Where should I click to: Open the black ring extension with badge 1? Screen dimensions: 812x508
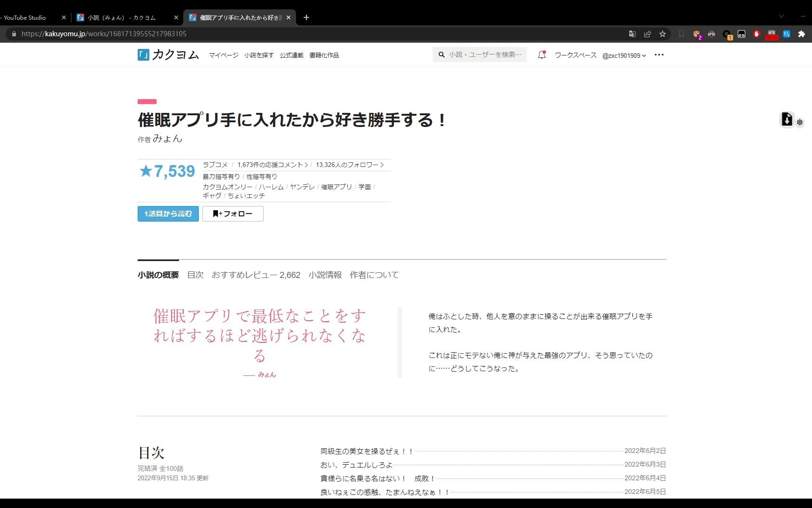tap(727, 34)
